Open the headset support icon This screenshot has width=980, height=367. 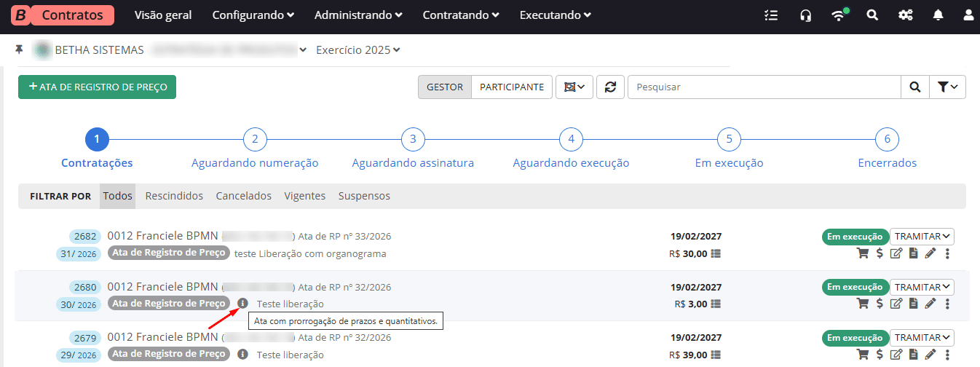click(x=805, y=15)
